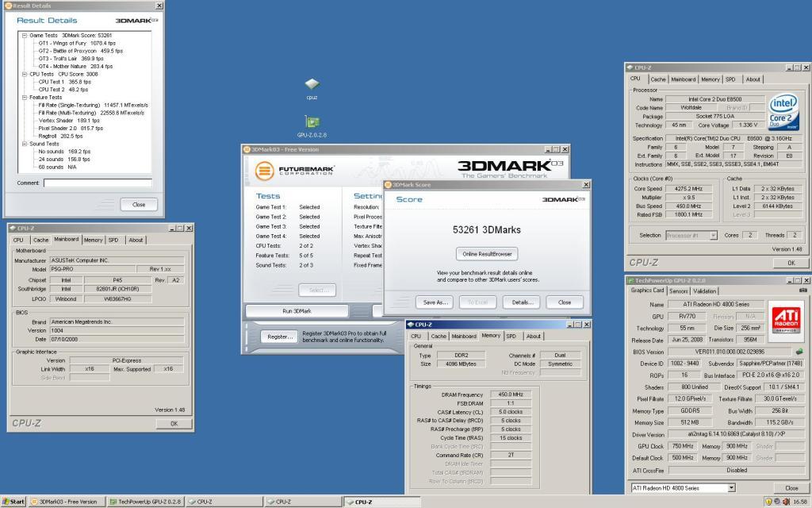Image resolution: width=812 pixels, height=508 pixels.
Task: Click the BIOS save chip icon in GPU-Z
Action: click(x=799, y=352)
